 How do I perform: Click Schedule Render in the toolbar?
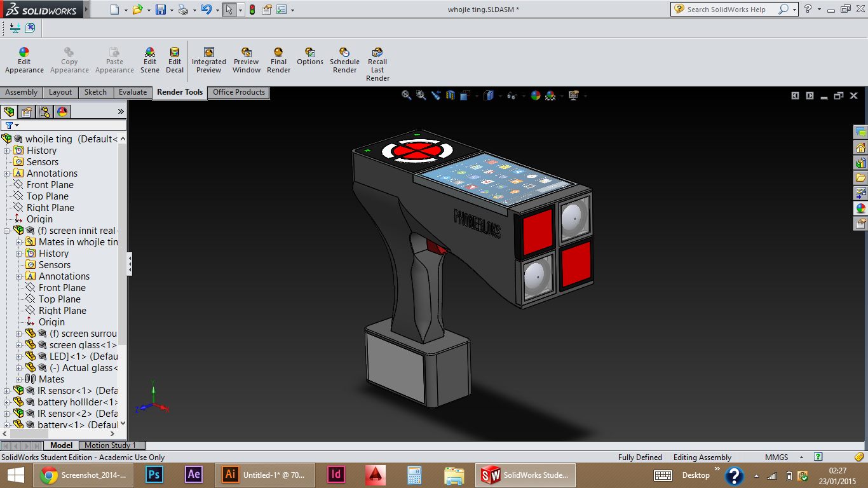click(344, 61)
